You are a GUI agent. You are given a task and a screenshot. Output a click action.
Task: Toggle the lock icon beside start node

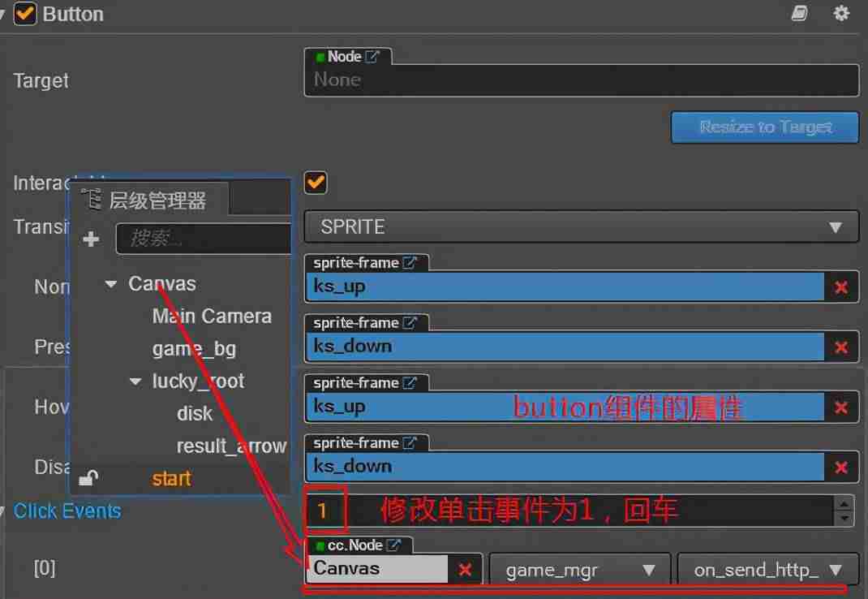click(88, 477)
